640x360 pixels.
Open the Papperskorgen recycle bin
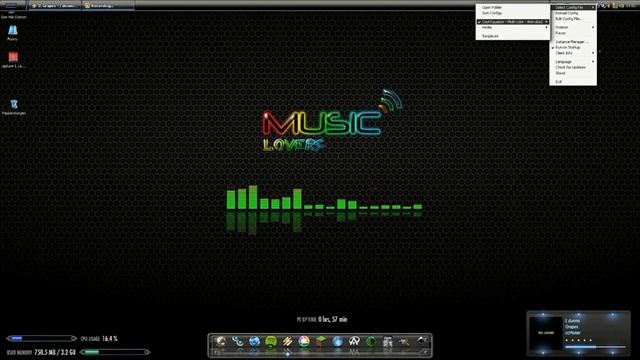[x=13, y=107]
